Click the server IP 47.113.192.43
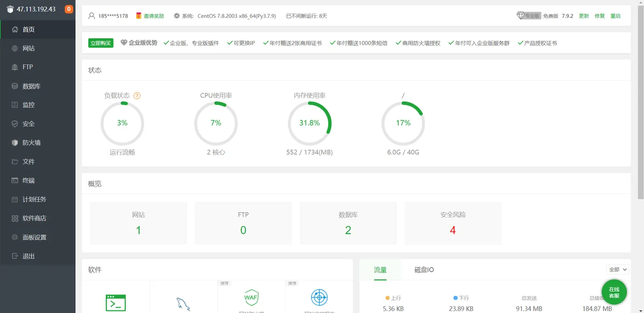This screenshot has width=644, height=313. [36, 9]
